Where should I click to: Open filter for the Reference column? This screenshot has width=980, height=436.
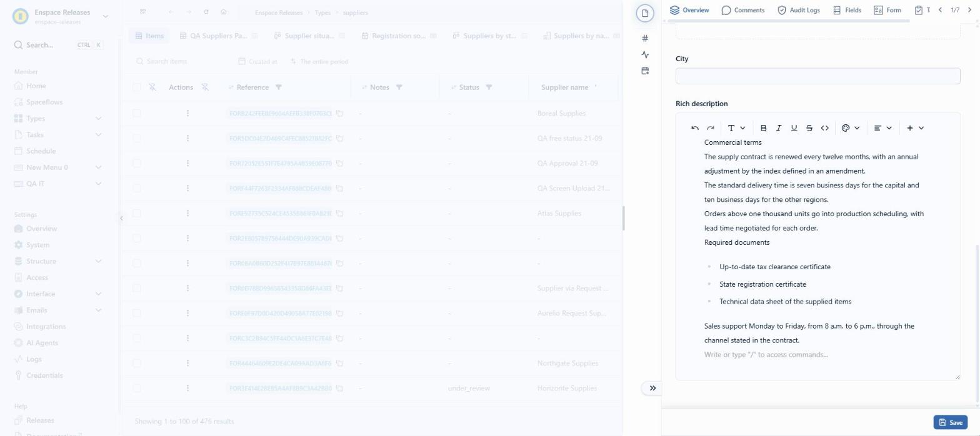point(279,87)
